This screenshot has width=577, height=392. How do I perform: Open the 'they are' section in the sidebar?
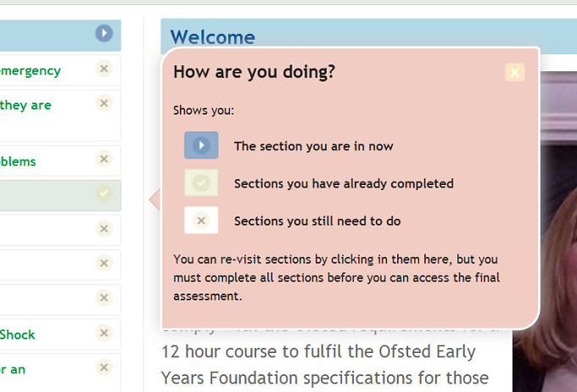25,105
